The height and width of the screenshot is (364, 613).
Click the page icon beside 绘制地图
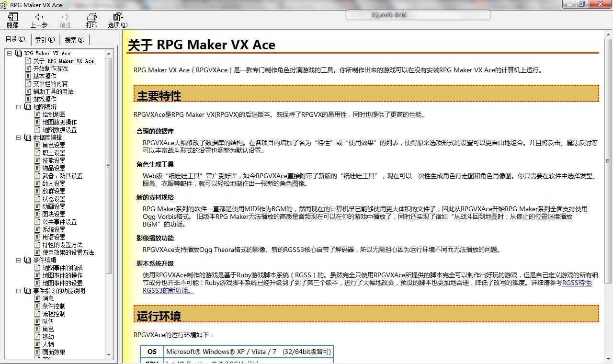38,114
